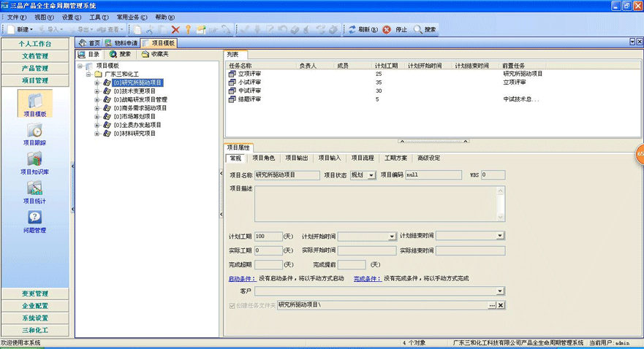Expand the 技术变更项目 tree node
The width and height of the screenshot is (644, 349).
point(97,91)
